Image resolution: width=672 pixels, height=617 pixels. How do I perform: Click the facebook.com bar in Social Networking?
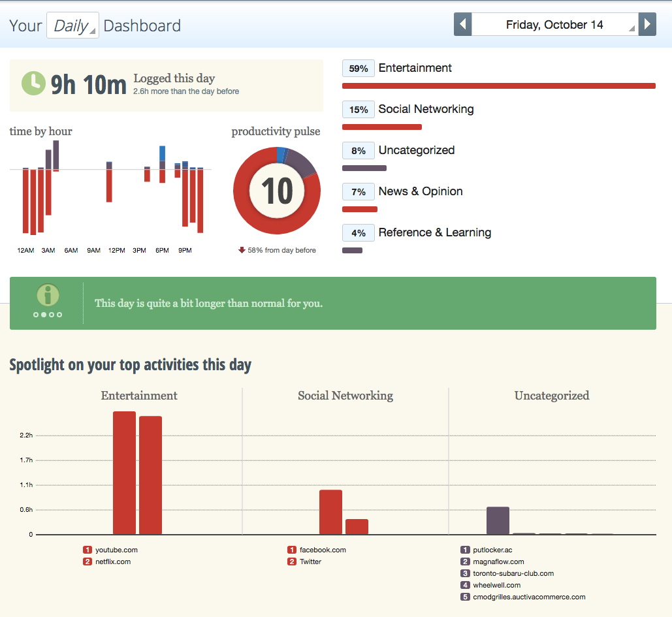(331, 512)
